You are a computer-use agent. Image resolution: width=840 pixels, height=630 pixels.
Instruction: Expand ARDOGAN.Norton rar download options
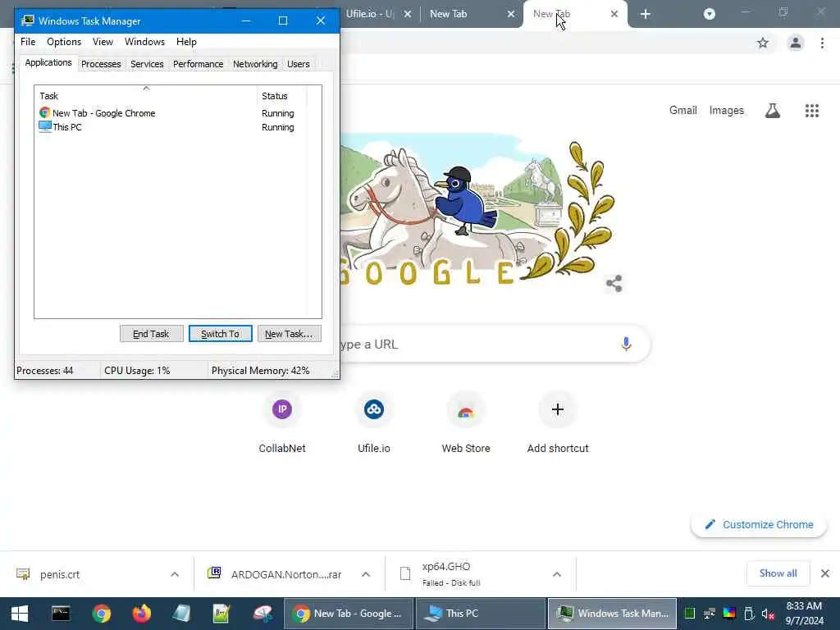pyautogui.click(x=366, y=574)
